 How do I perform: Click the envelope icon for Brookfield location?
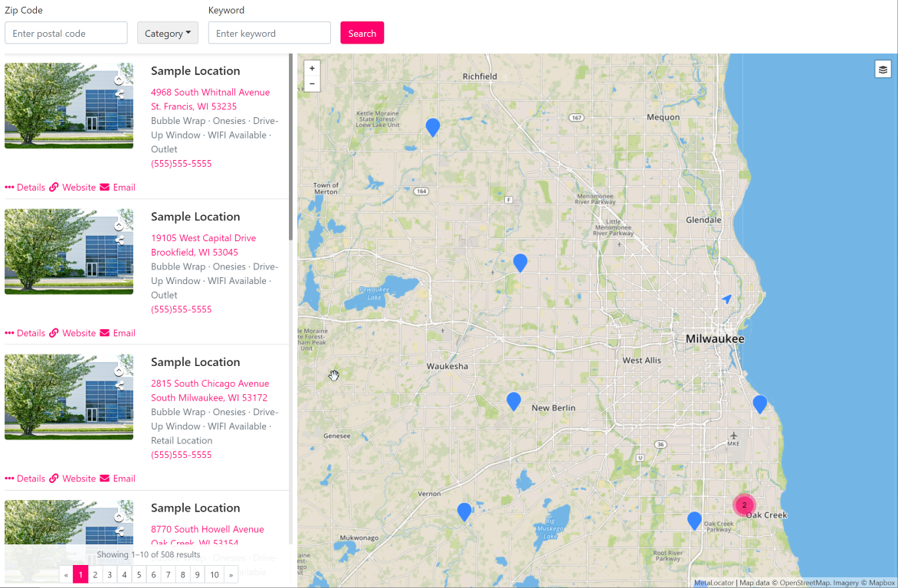pos(105,332)
